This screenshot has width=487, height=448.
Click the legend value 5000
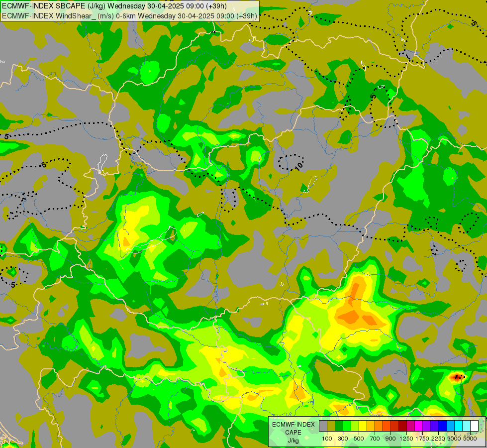point(470,439)
